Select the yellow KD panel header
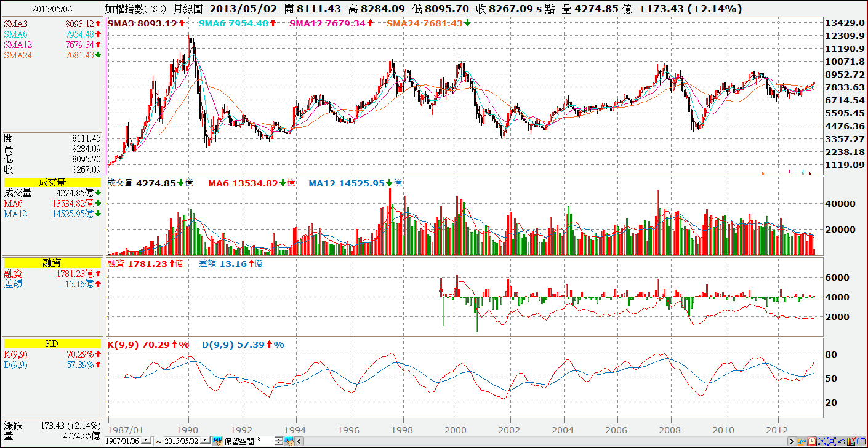The height and width of the screenshot is (448, 868). click(x=52, y=342)
